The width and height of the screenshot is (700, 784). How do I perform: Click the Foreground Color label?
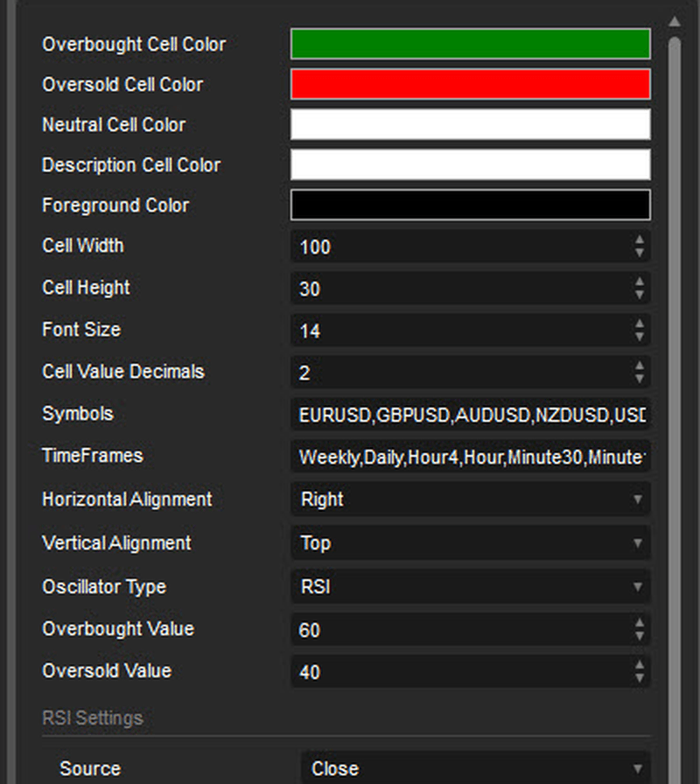point(115,205)
